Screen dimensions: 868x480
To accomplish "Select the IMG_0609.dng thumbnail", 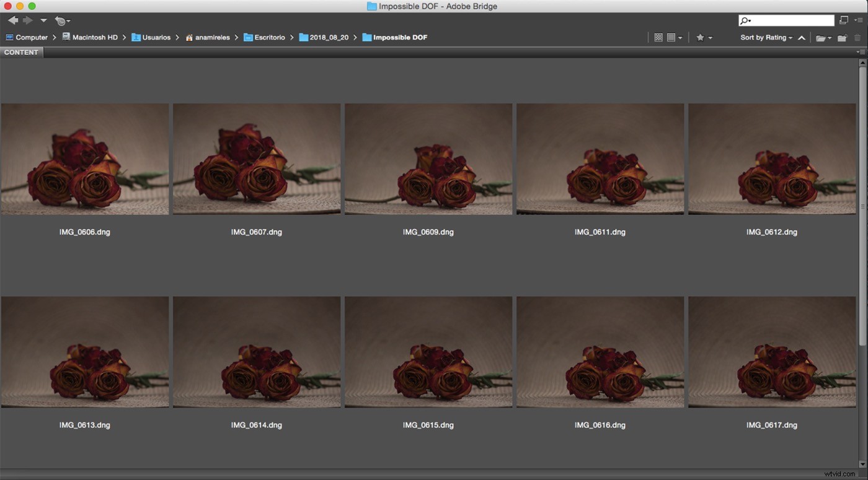I will [428, 159].
